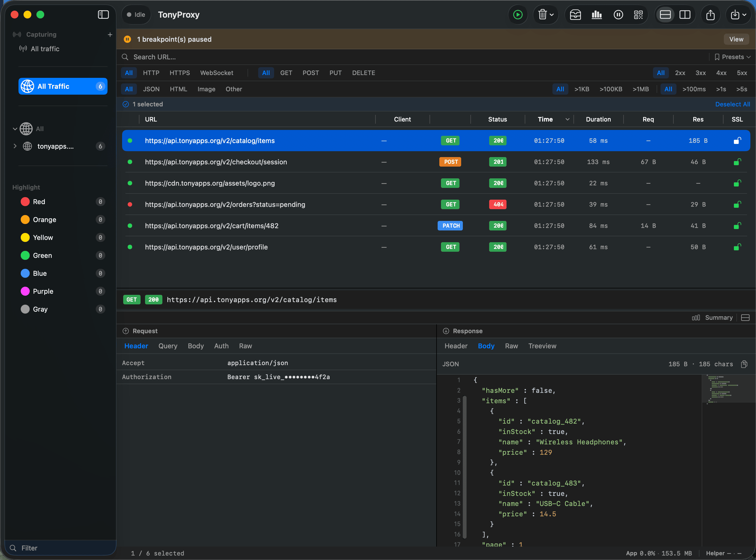Filter duration by >1s
The height and width of the screenshot is (560, 756).
click(x=721, y=89)
